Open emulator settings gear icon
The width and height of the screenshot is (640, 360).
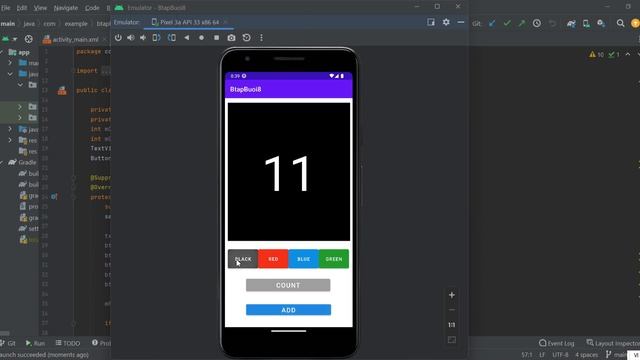click(446, 22)
